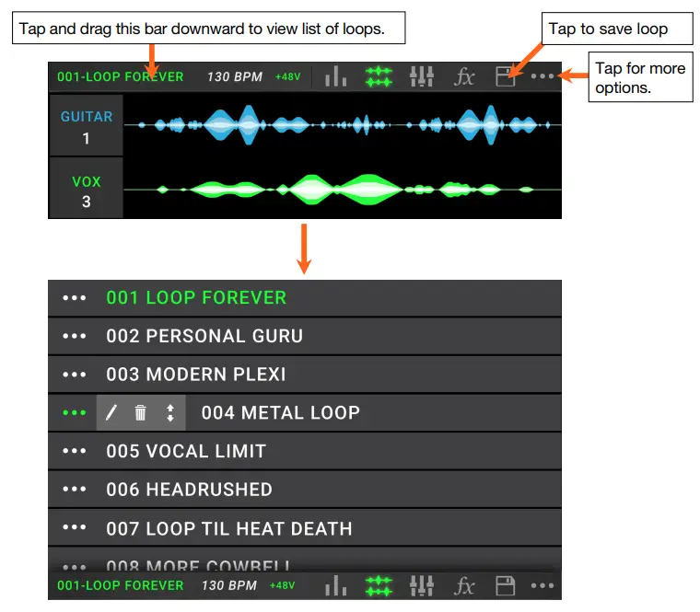
Task: Select the VOX 3 track label
Action: click(x=86, y=189)
